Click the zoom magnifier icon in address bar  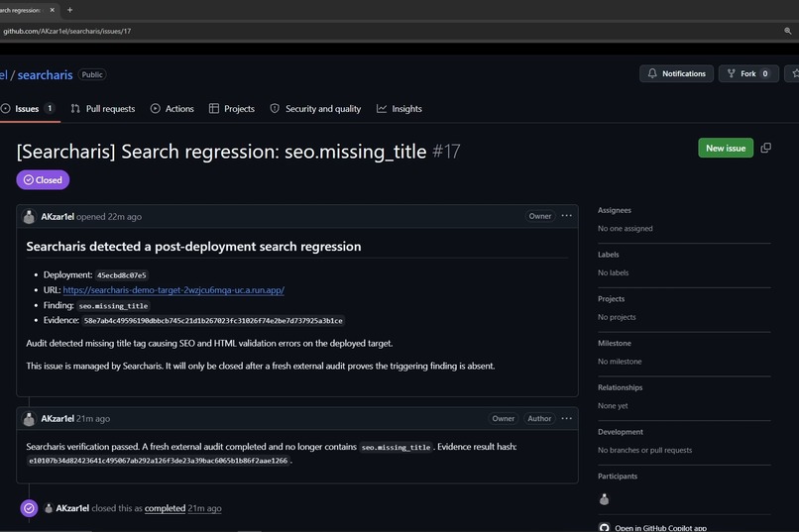tap(788, 31)
